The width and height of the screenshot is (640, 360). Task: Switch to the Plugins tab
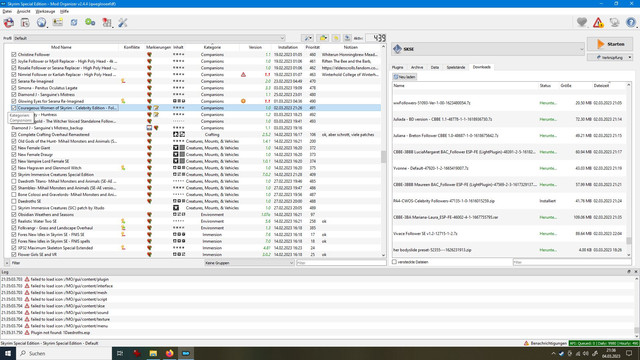click(398, 67)
